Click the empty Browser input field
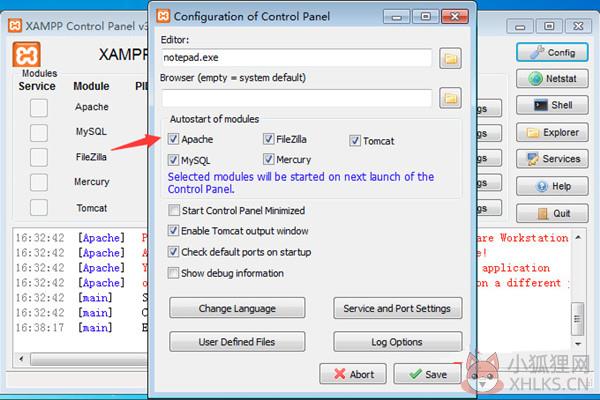 click(x=297, y=98)
